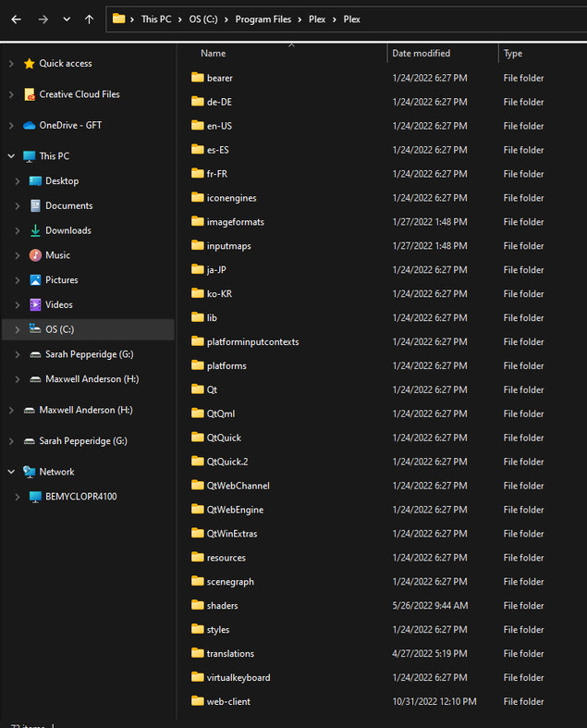Collapse the This PC node
587x728 pixels.
click(x=11, y=156)
